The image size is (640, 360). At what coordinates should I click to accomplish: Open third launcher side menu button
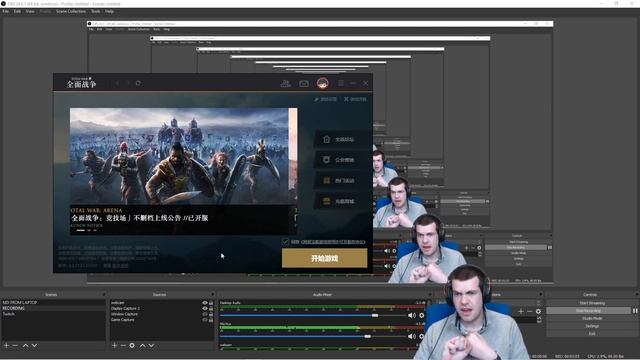(342, 180)
